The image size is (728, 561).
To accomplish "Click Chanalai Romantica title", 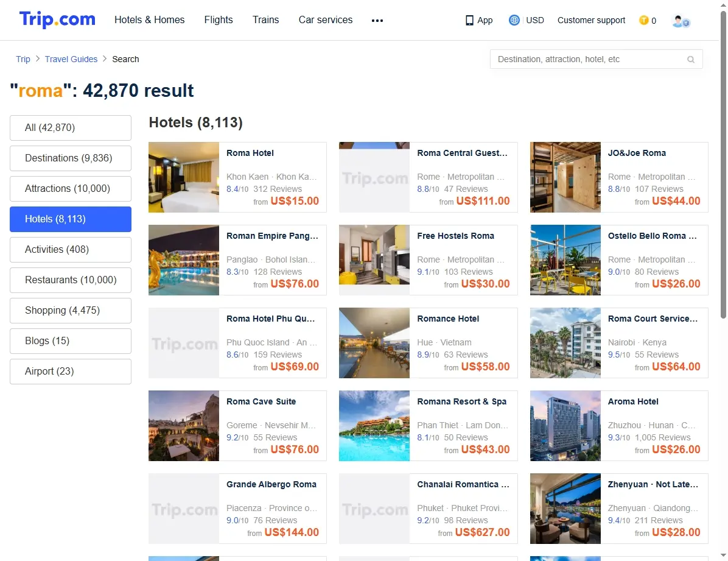I will [463, 484].
